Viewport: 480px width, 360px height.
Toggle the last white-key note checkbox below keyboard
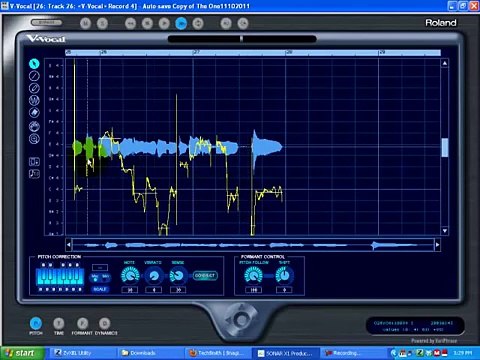tap(80, 289)
